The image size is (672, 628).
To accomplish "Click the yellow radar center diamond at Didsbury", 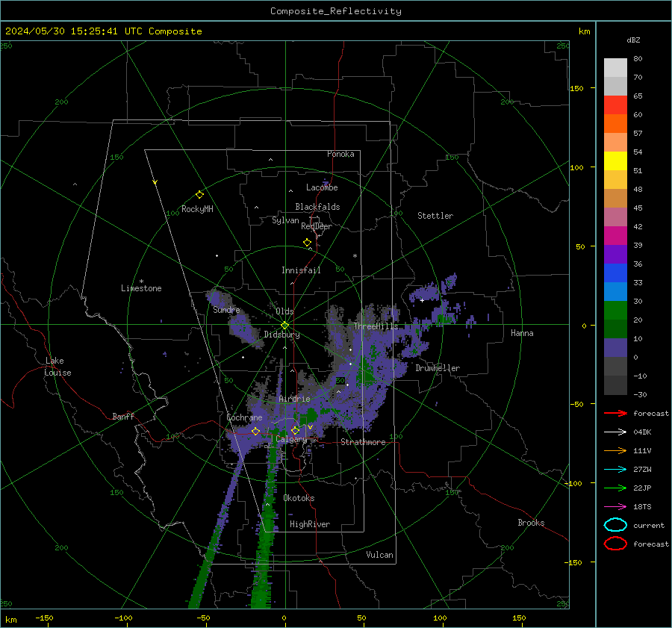I will tap(284, 326).
